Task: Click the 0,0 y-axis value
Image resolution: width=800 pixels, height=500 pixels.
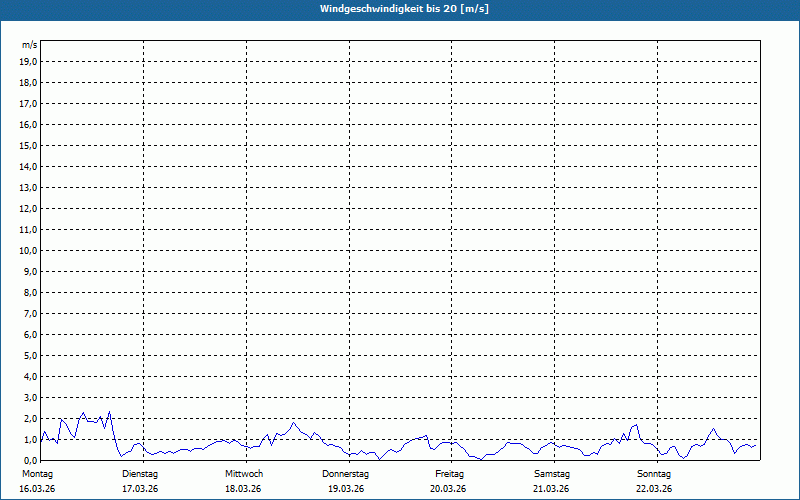Action: [31, 461]
